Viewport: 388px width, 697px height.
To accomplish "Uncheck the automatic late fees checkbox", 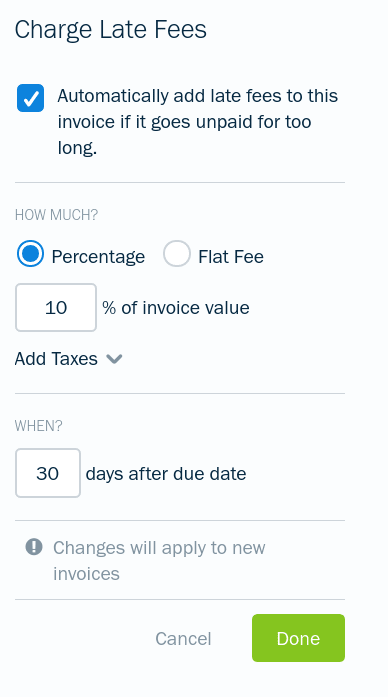I will 31,98.
